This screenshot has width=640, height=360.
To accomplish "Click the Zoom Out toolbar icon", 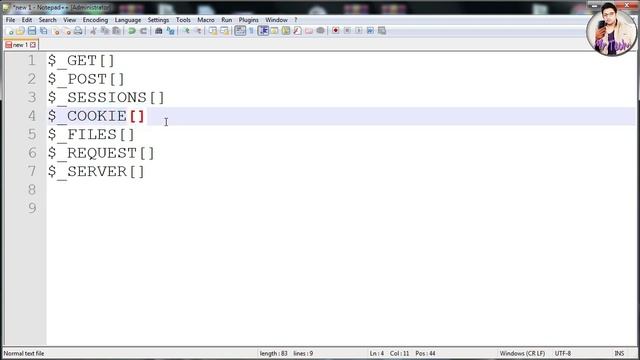I will 198,31.
